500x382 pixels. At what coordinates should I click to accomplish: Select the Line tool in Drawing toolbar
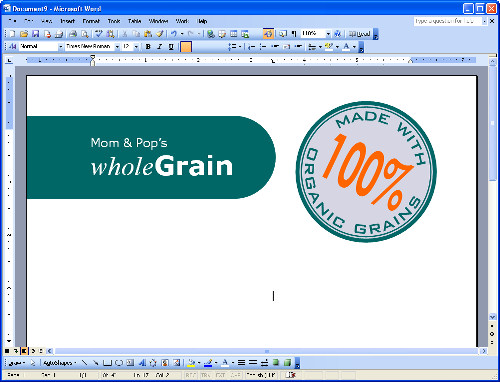[85, 363]
